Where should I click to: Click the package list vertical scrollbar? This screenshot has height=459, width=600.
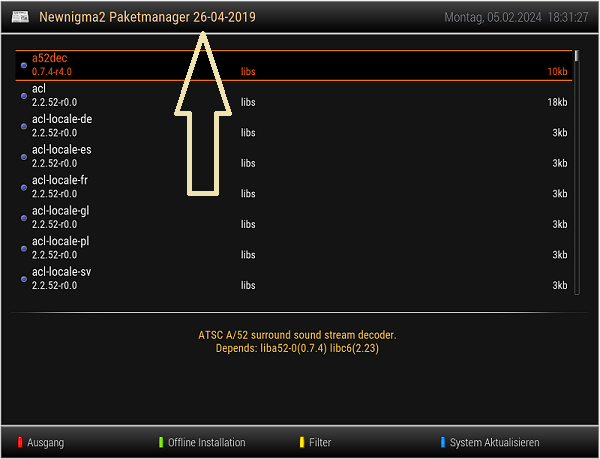[575, 170]
